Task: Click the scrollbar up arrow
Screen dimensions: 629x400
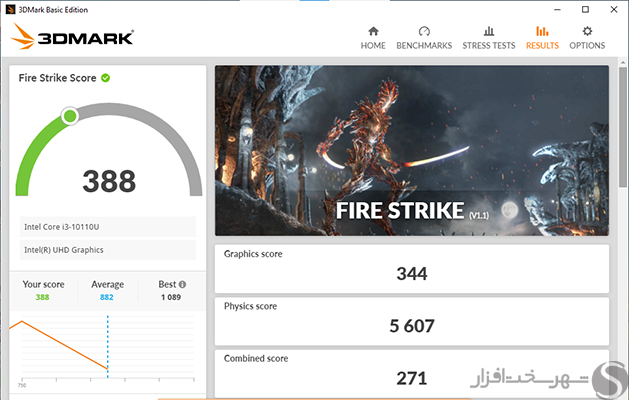Action: coord(623,63)
